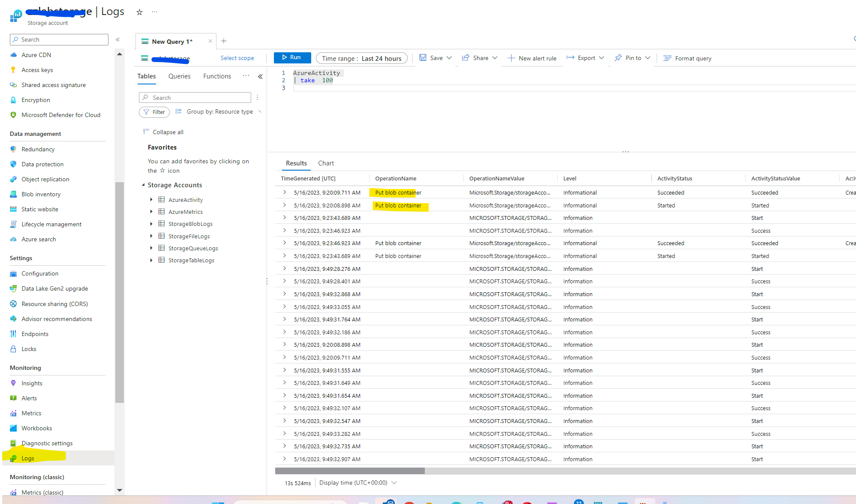This screenshot has height=504, width=856.
Task: Create a New alert rule
Action: [x=532, y=58]
